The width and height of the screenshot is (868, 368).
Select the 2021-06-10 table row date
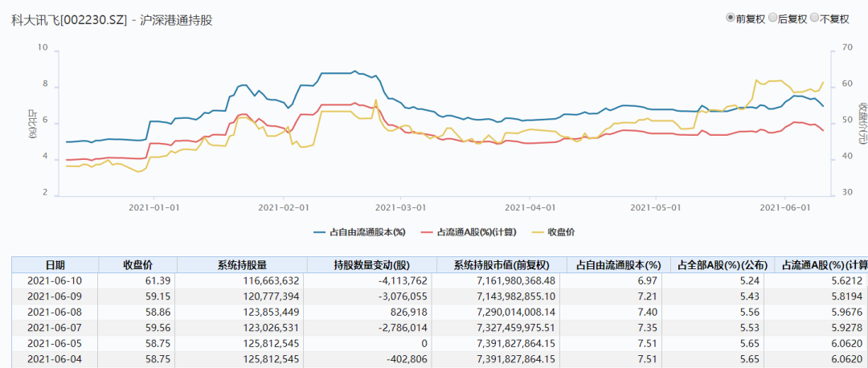coord(55,280)
